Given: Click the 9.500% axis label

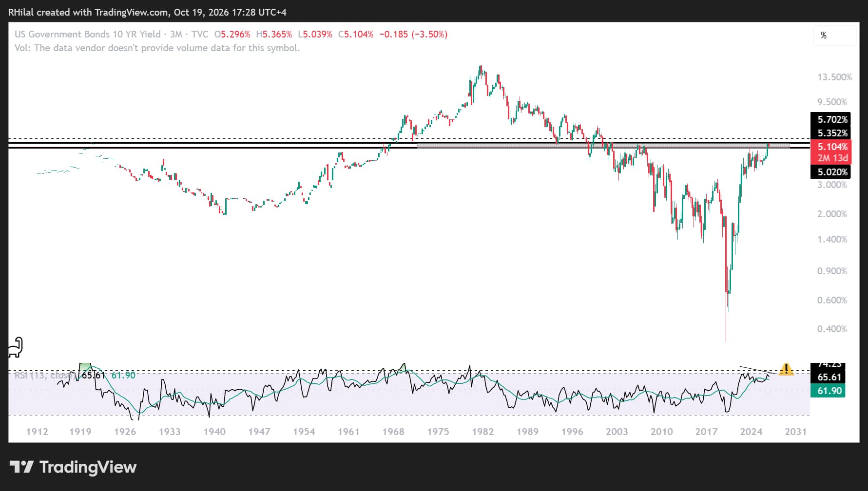Looking at the screenshot, I should pyautogui.click(x=832, y=102).
